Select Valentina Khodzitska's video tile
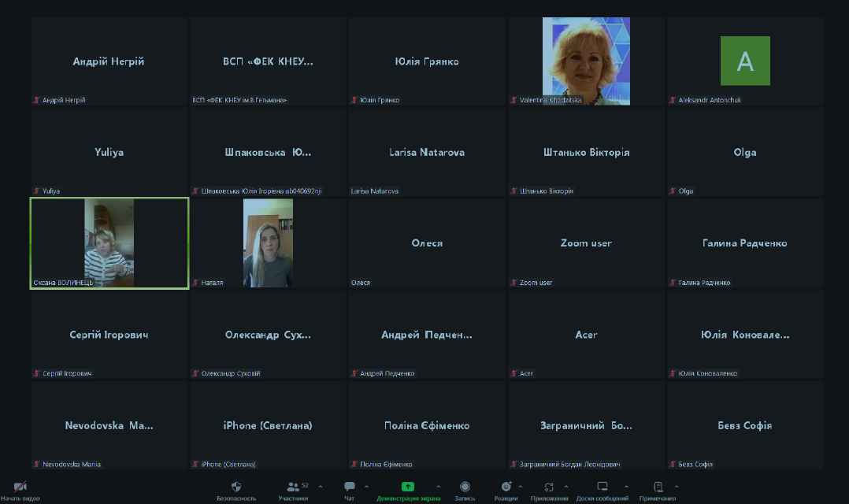This screenshot has width=849, height=504. pos(586,61)
